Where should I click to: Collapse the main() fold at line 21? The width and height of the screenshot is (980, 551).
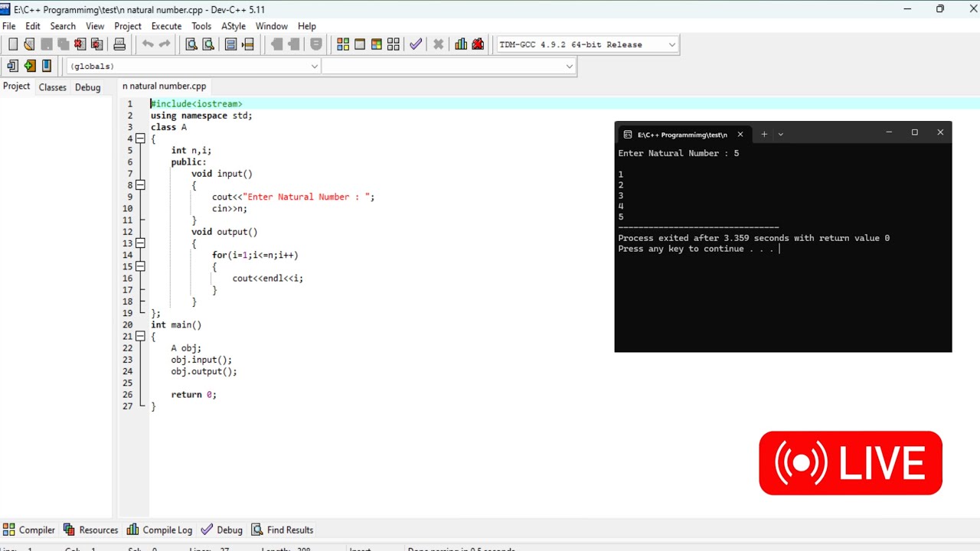tap(140, 337)
